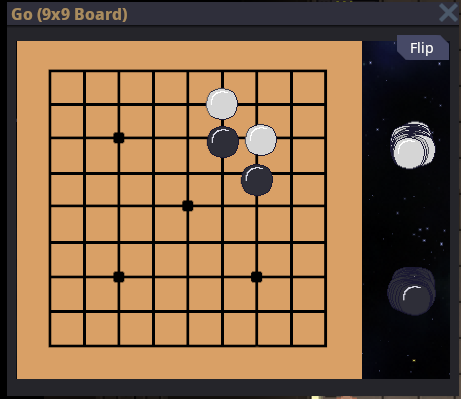
Task: Click the Flip button
Action: coord(423,48)
